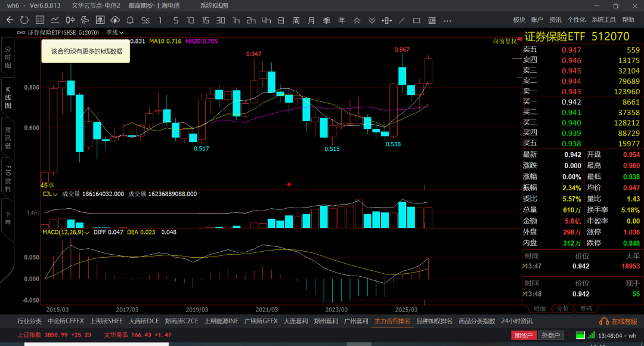Click the double up chevron icon
Image resolution: width=644 pixels, height=346 pixels.
(357, 20)
